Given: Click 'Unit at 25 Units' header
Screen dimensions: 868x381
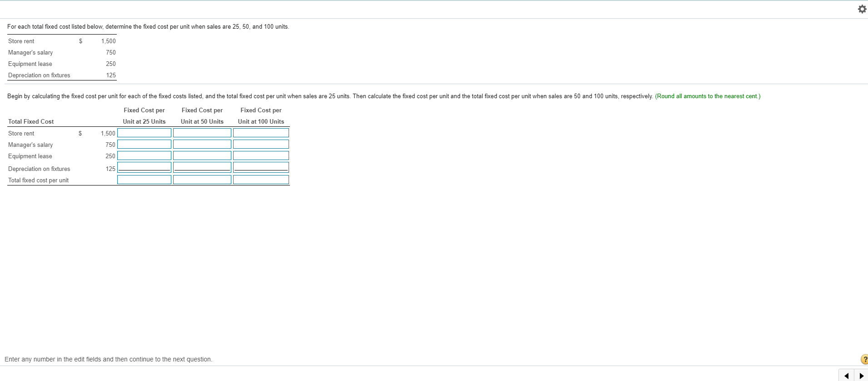Looking at the screenshot, I should pos(144,121).
